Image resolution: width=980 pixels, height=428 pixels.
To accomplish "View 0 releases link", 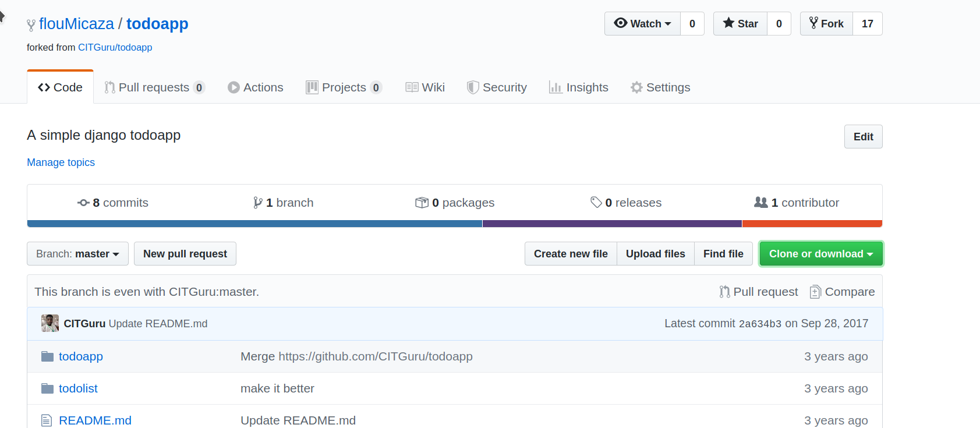I will tap(626, 203).
